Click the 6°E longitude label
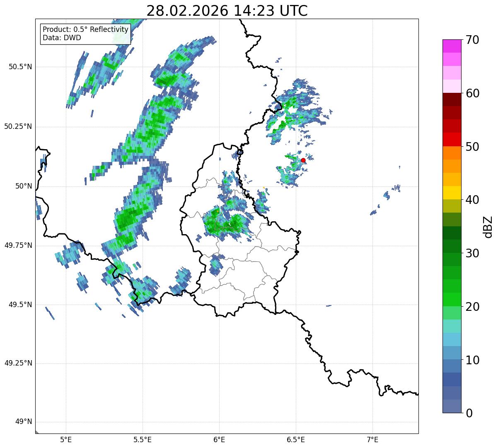 [219, 439]
